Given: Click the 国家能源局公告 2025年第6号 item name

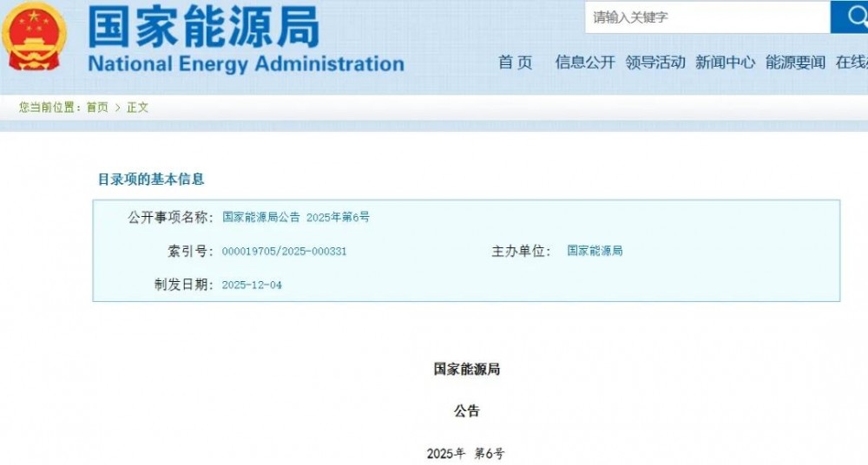Looking at the screenshot, I should (x=296, y=218).
